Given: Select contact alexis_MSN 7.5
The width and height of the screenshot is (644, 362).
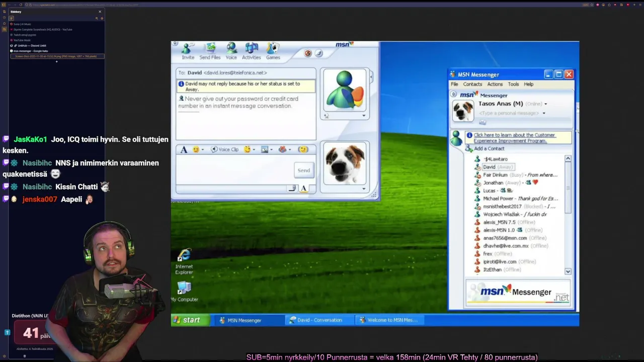Looking at the screenshot, I should 505,222.
